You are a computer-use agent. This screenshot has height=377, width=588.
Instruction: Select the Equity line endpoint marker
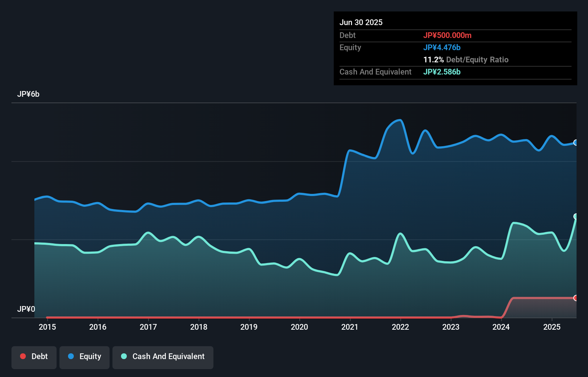pyautogui.click(x=576, y=143)
